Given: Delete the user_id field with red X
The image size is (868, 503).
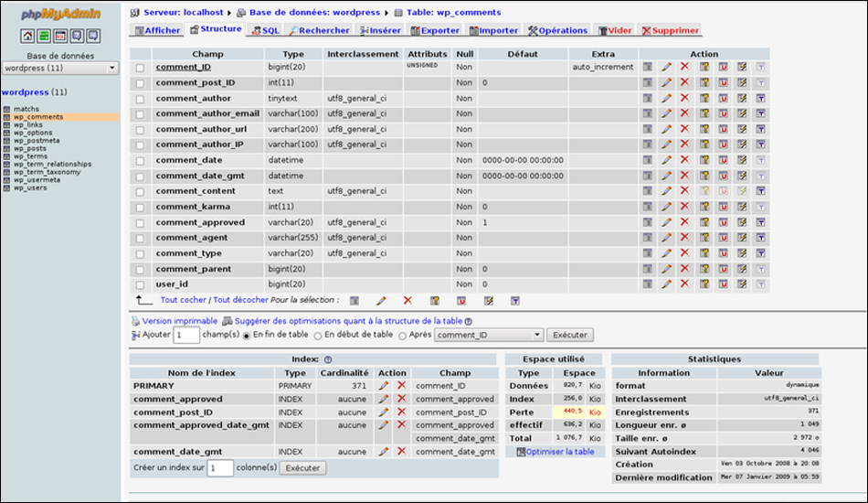Looking at the screenshot, I should pyautogui.click(x=684, y=284).
